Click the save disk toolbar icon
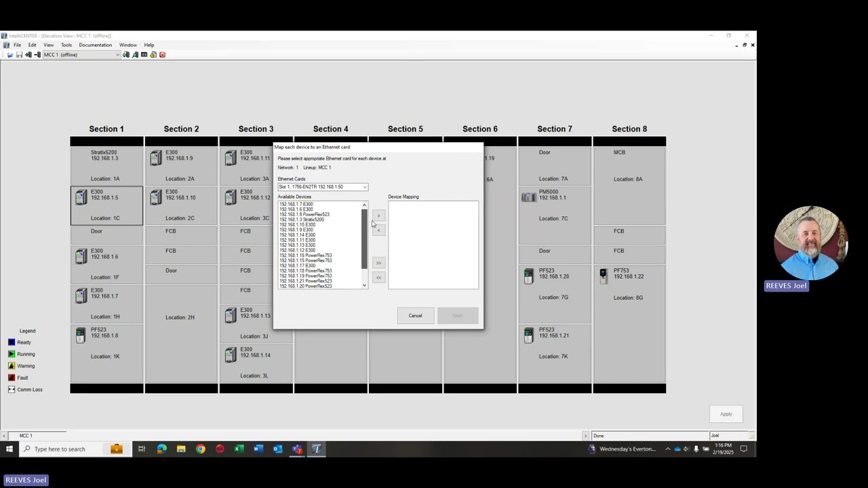Screen dimensions: 868x488 tap(19, 55)
